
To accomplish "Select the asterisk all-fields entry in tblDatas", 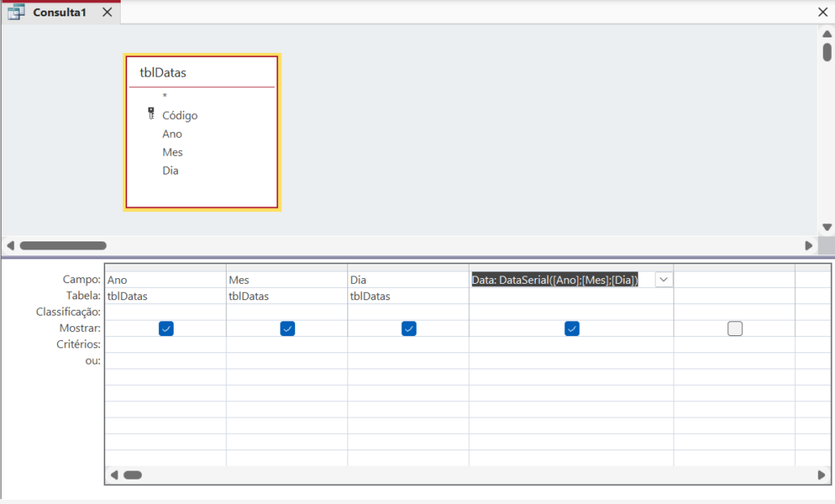I will coord(165,96).
